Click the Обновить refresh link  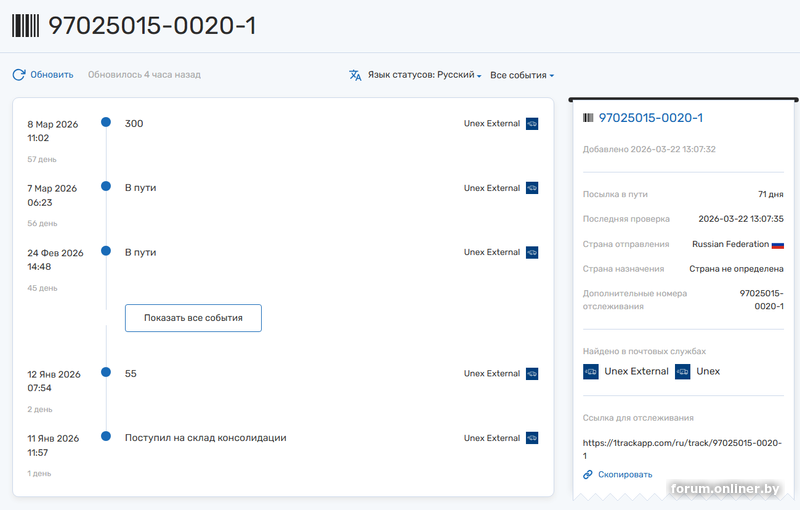pos(52,75)
